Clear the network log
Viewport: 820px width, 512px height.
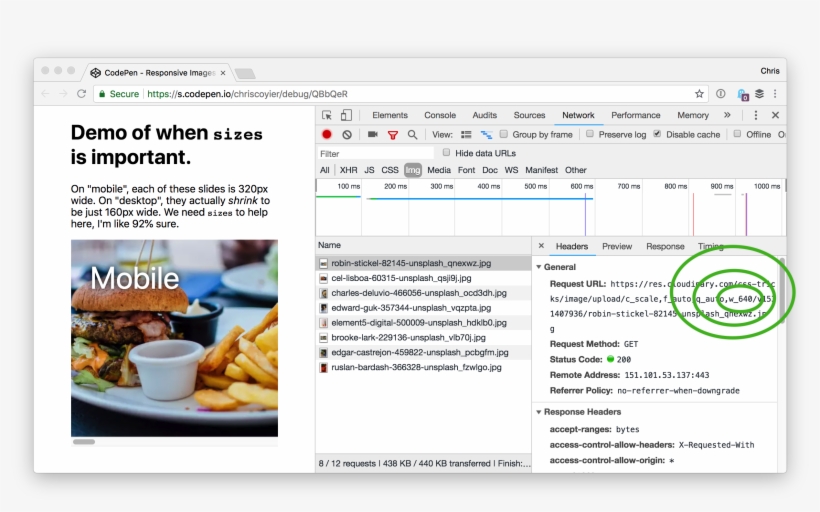(x=347, y=134)
